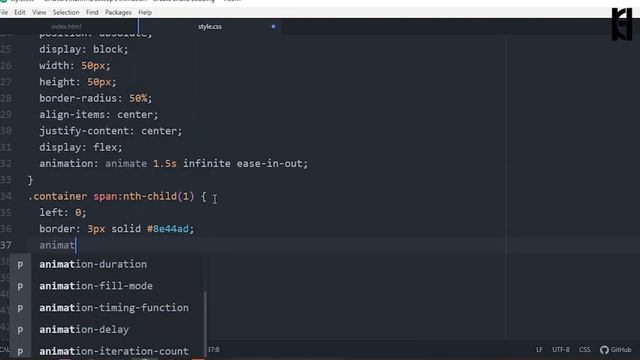Click property icon beside animation-duration
The image size is (640, 360).
20,264
